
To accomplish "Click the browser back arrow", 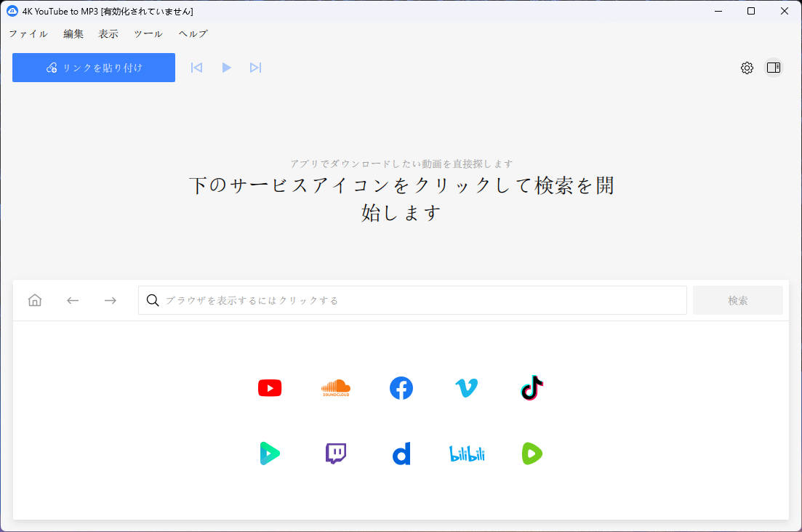I will (72, 299).
